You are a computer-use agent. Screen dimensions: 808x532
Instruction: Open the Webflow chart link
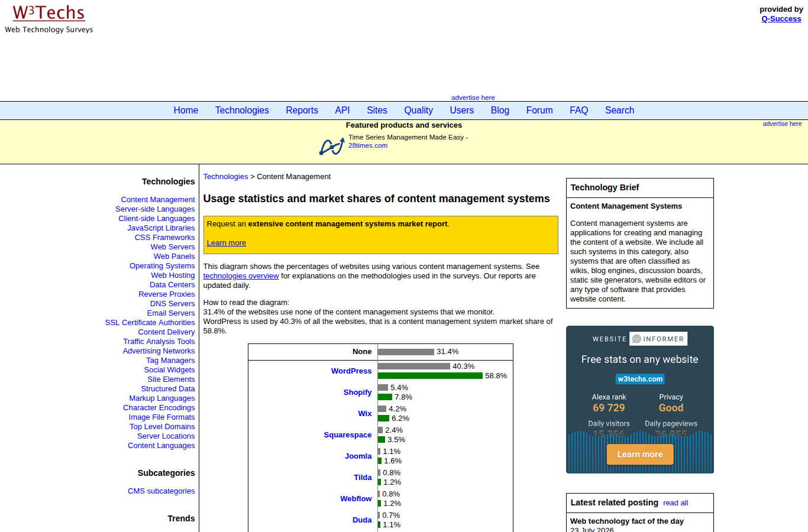coord(356,499)
